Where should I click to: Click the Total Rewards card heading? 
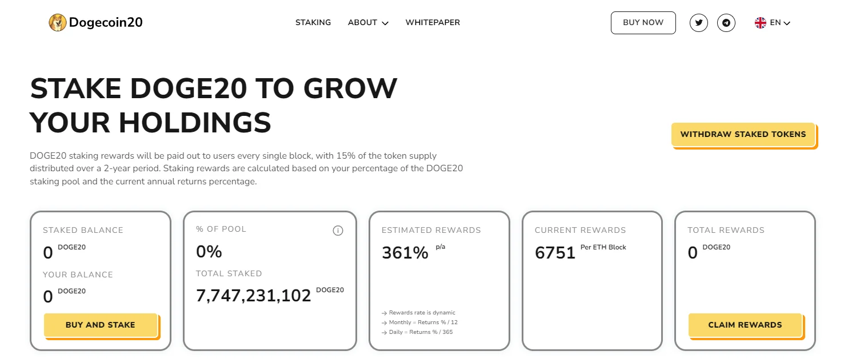[726, 230]
